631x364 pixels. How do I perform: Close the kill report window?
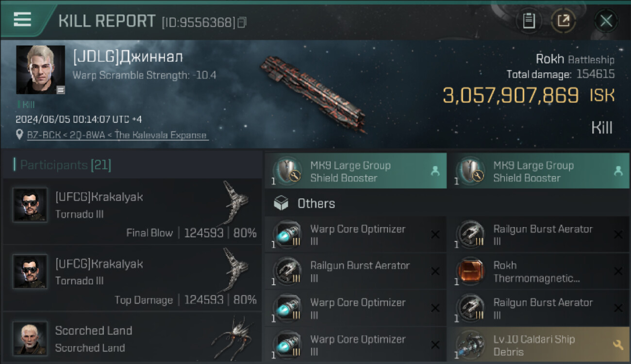click(x=606, y=21)
